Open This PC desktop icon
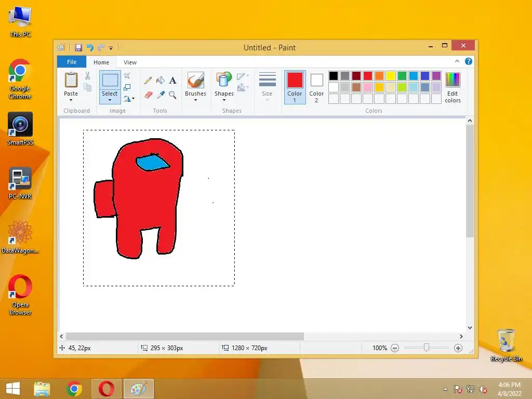 [20, 21]
